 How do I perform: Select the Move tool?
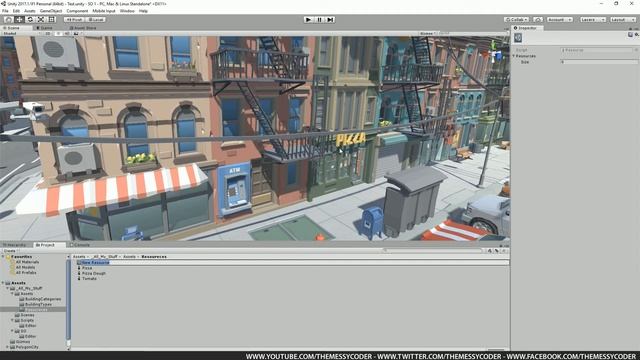tap(19, 19)
